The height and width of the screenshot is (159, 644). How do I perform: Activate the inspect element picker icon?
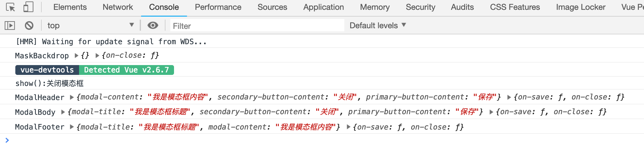coord(10,7)
